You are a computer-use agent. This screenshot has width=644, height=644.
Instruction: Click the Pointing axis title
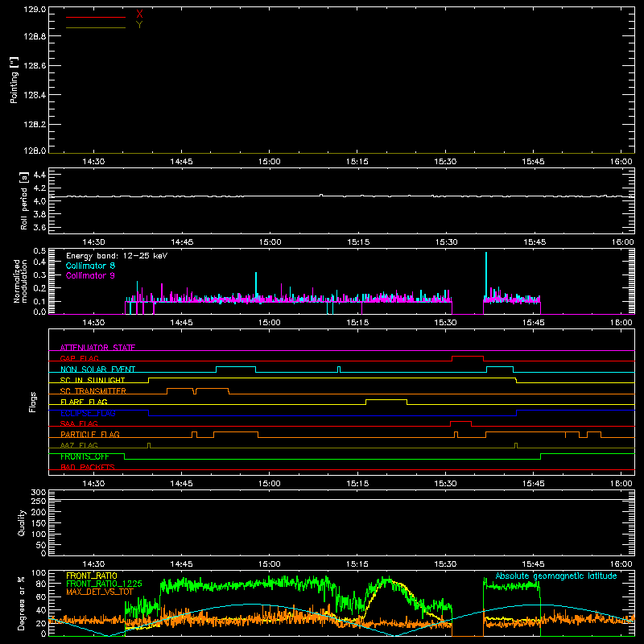(x=14, y=80)
